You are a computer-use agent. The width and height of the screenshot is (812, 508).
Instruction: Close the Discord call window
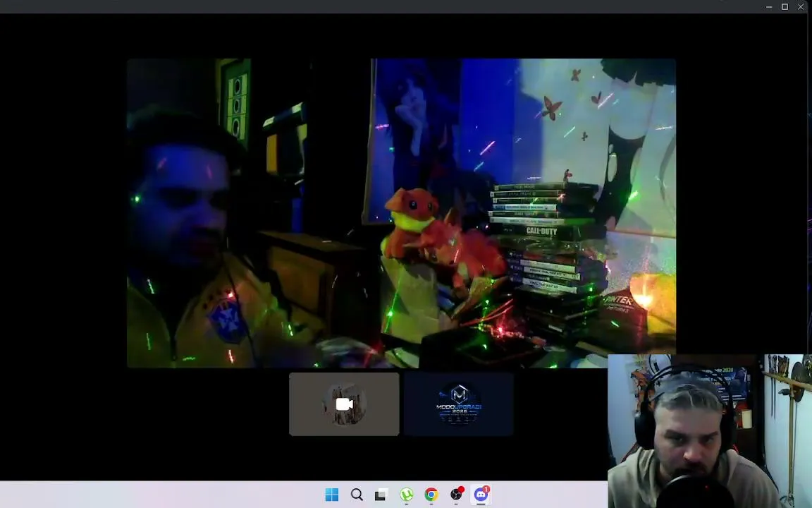(801, 7)
